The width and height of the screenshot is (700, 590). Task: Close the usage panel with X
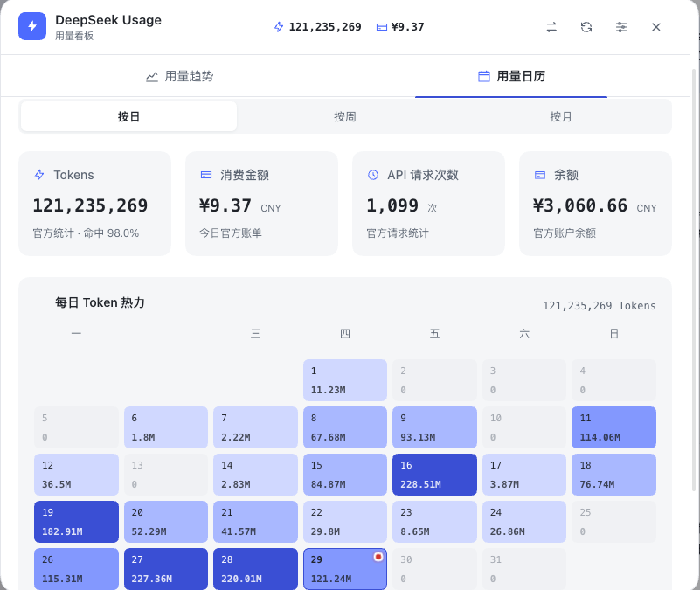click(x=655, y=27)
